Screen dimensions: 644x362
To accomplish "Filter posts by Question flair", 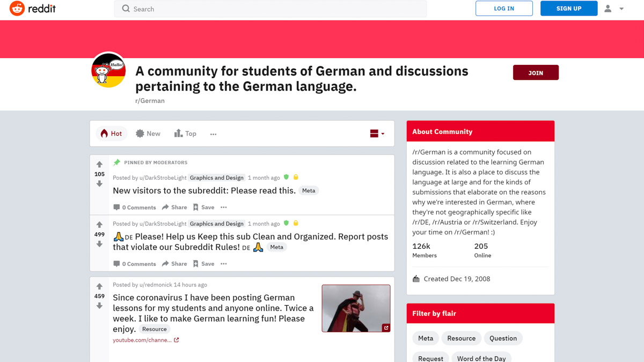I will click(x=503, y=338).
